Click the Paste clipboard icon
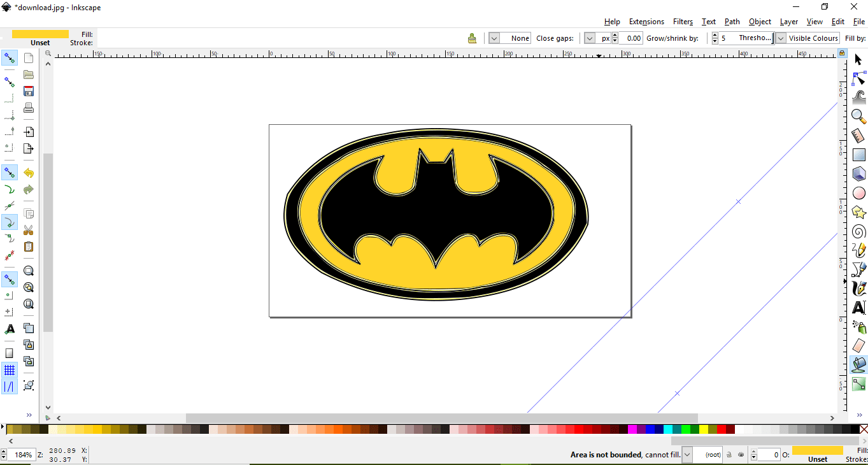Viewport: 868px width, 465px height. tap(29, 247)
